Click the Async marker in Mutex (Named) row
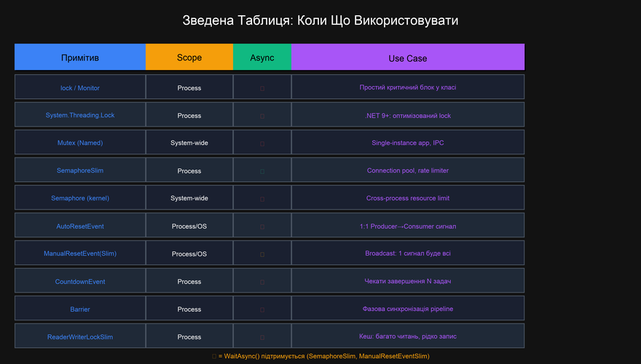 pyautogui.click(x=262, y=144)
